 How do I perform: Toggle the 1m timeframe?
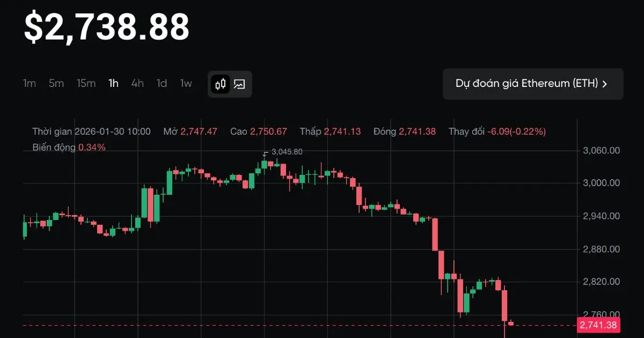point(30,84)
